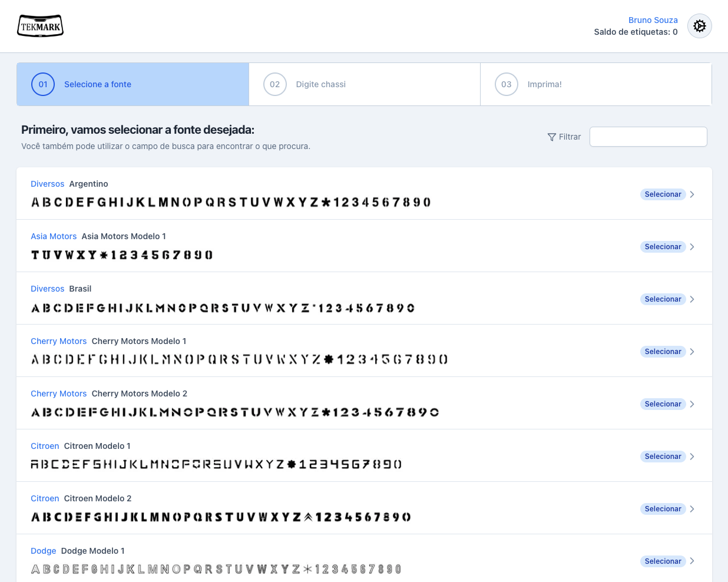The height and width of the screenshot is (582, 728).
Task: Click the step 01 circle icon
Action: tap(43, 84)
